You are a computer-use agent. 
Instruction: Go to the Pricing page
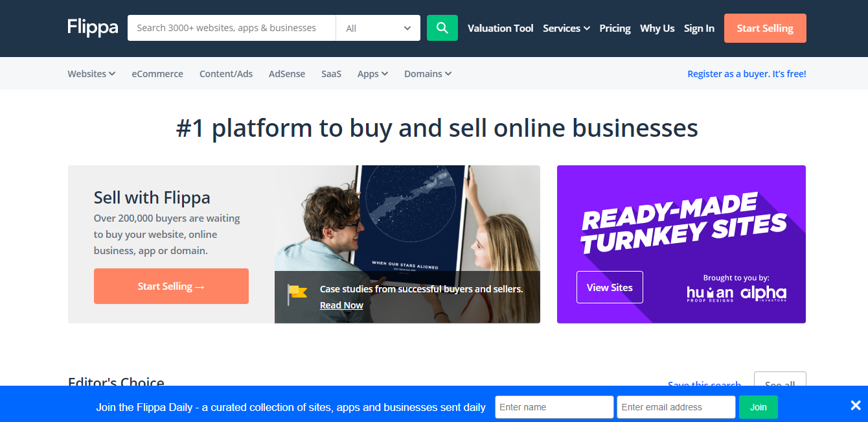615,28
